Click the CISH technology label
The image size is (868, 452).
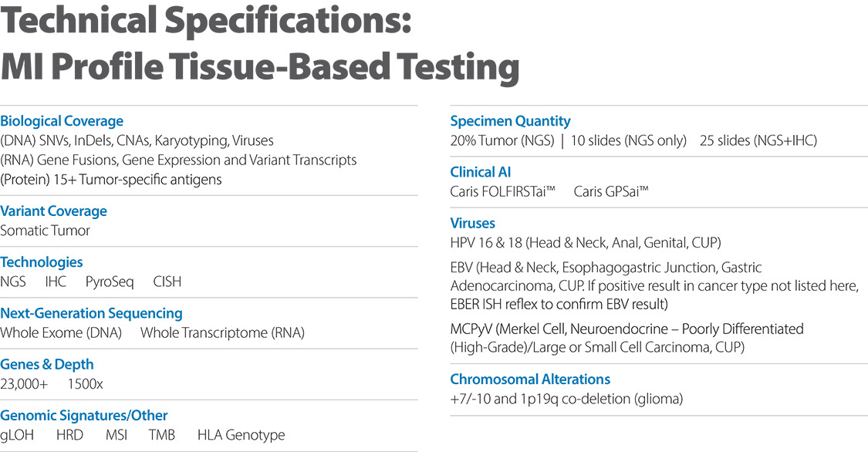(x=167, y=282)
